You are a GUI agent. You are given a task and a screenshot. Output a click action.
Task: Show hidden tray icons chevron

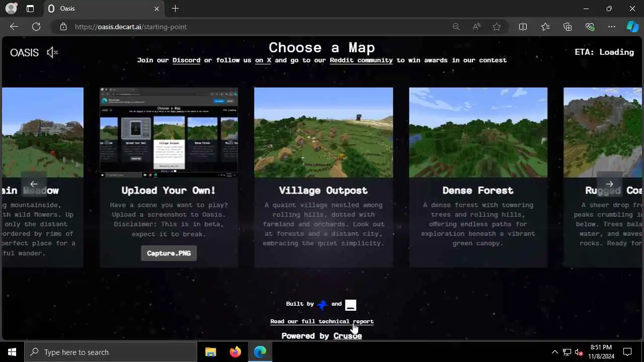point(555,352)
